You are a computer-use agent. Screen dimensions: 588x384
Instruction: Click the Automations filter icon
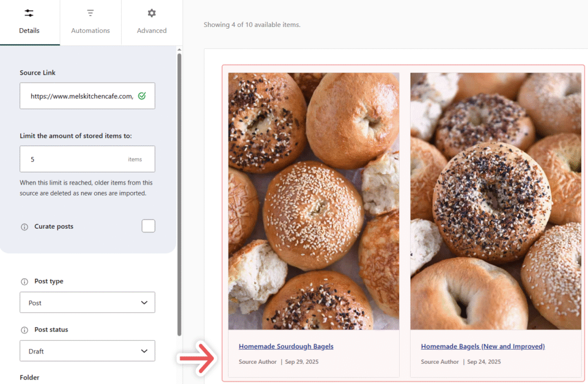tap(90, 13)
